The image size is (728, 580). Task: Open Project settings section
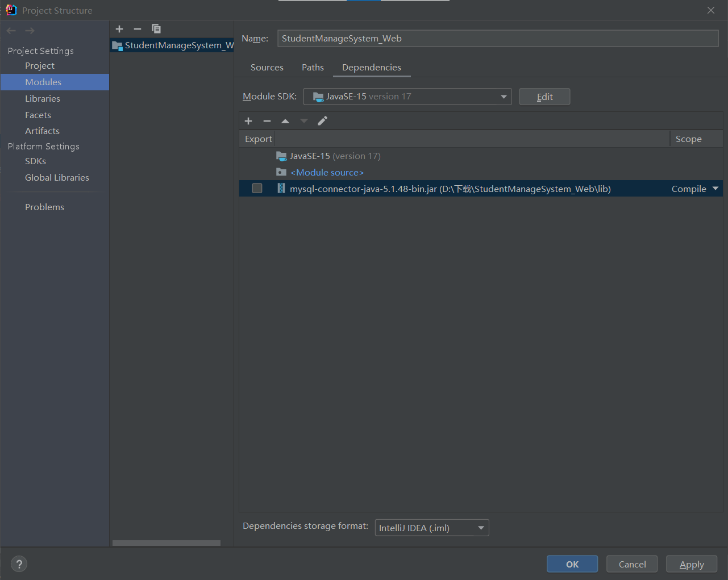pyautogui.click(x=40, y=66)
